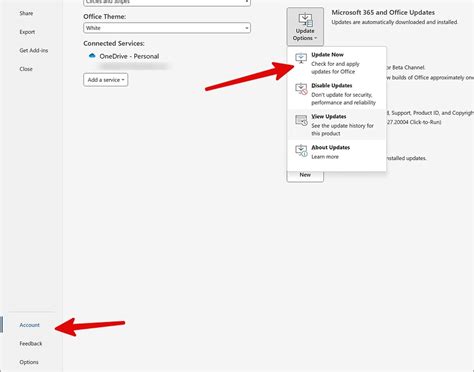Screen dimensions: 474x372
Task: Click 'Updates are automatically downloaded' text
Action: pos(394,22)
